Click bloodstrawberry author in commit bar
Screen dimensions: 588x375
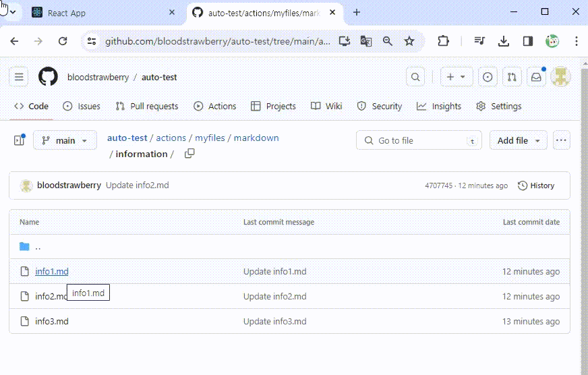pyautogui.click(x=69, y=185)
